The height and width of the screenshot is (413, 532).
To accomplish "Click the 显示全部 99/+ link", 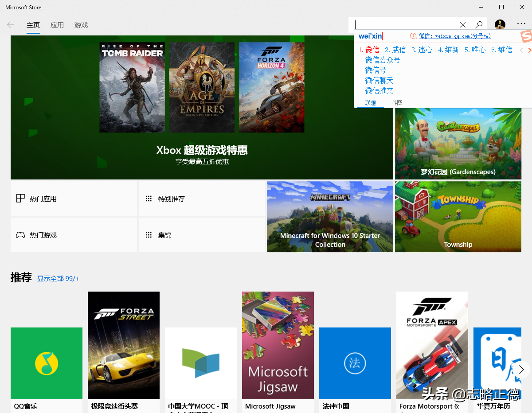I will (58, 278).
